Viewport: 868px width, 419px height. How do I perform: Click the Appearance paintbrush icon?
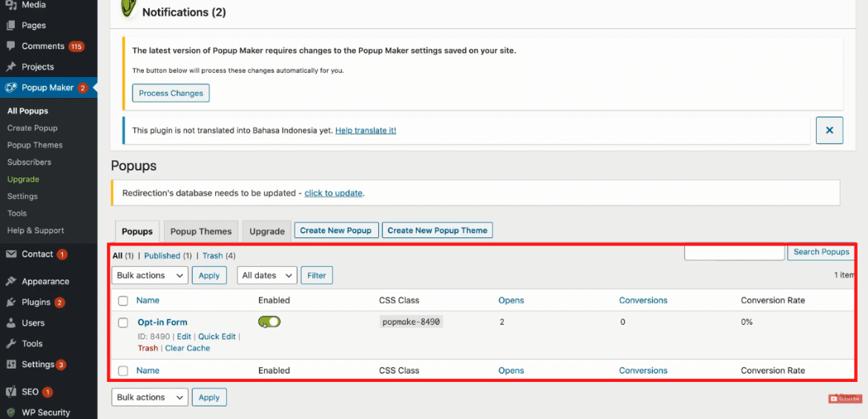pyautogui.click(x=10, y=281)
